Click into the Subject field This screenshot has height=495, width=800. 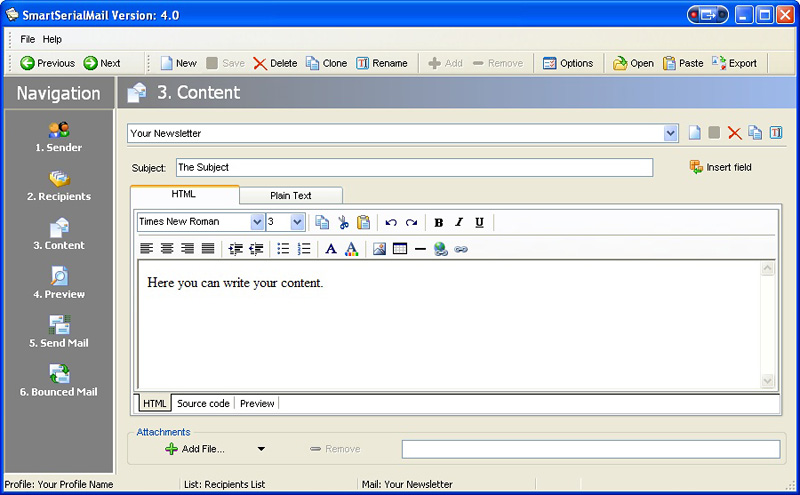tap(414, 167)
